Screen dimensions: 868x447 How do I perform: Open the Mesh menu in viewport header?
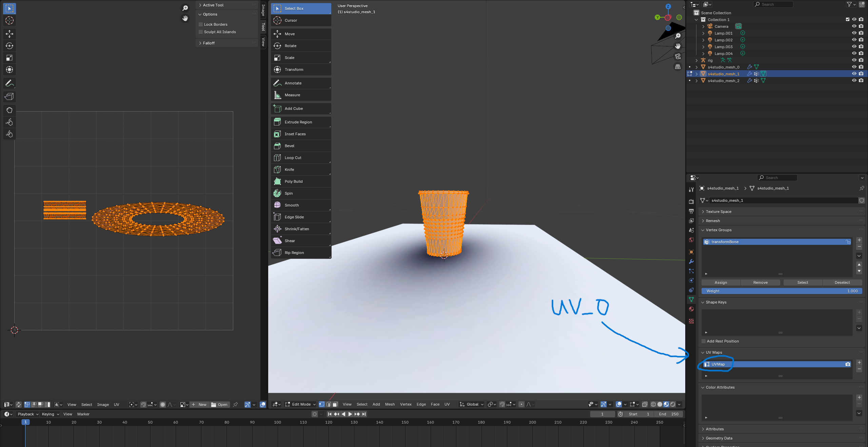390,404
